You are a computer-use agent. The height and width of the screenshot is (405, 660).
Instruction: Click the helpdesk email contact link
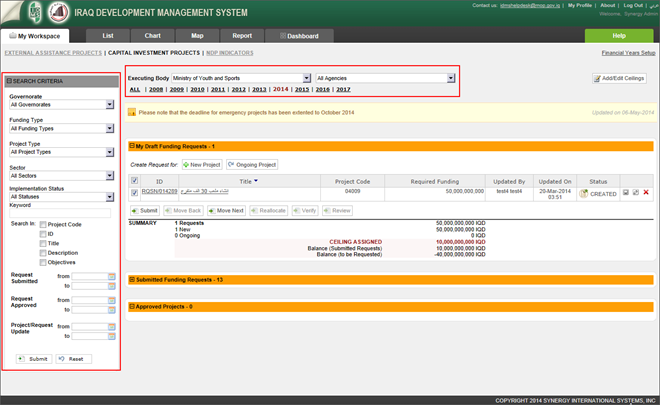click(530, 5)
